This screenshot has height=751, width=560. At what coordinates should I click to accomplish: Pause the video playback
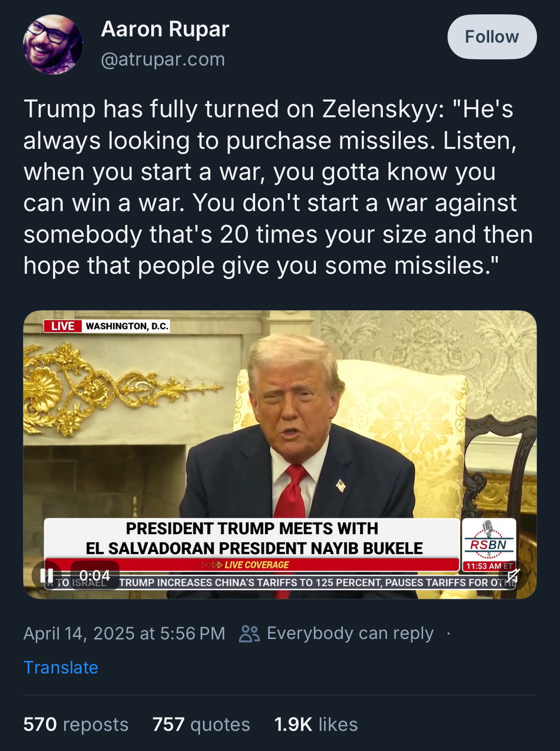coord(46,575)
